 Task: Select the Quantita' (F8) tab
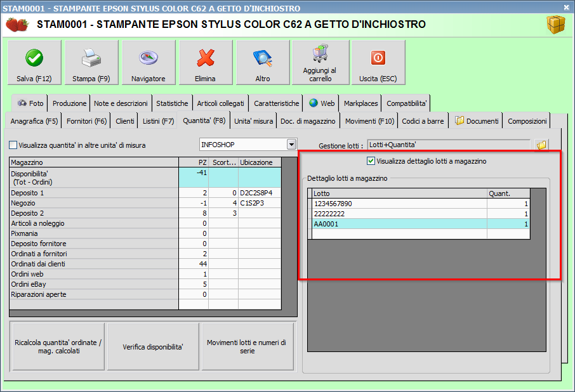[x=204, y=120]
